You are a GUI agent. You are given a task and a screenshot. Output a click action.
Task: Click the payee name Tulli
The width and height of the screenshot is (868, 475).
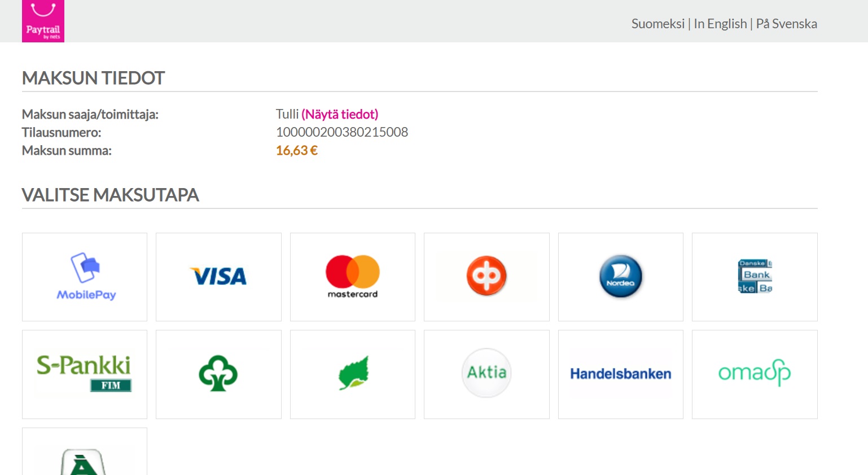[287, 114]
